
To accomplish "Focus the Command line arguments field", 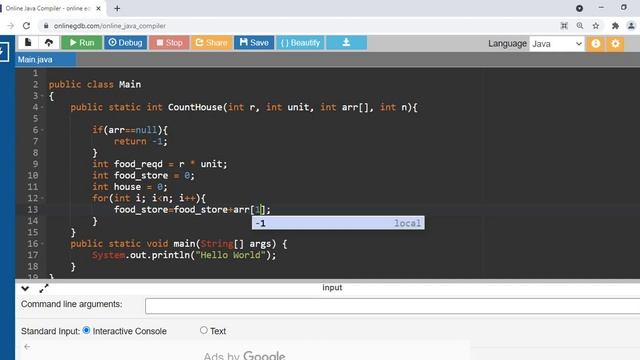I will tap(392, 306).
